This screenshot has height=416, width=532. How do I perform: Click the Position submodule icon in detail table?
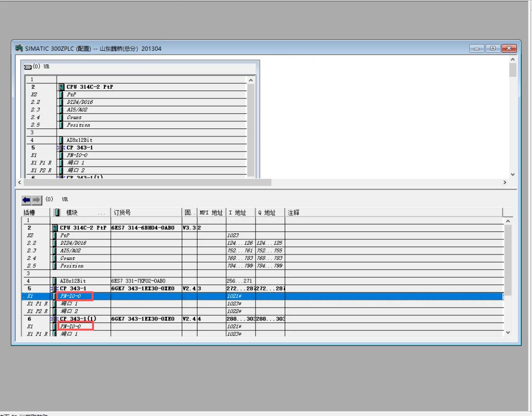55,266
